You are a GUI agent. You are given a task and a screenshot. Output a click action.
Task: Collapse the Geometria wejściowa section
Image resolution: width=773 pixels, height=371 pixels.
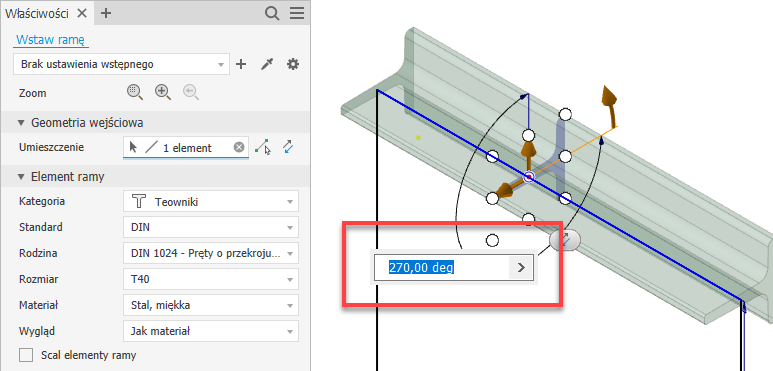pyautogui.click(x=21, y=123)
